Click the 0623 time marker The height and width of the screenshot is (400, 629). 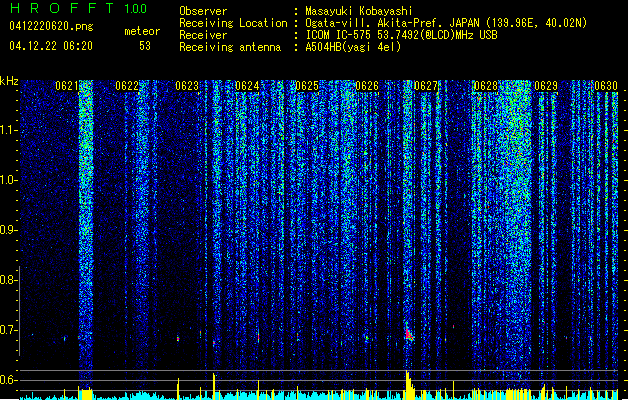(187, 86)
